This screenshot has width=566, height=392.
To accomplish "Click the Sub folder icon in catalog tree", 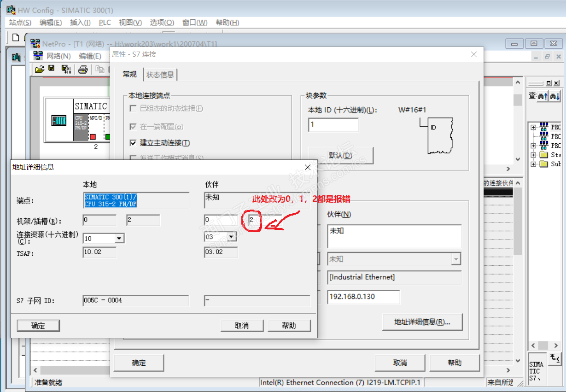I will 544,164.
